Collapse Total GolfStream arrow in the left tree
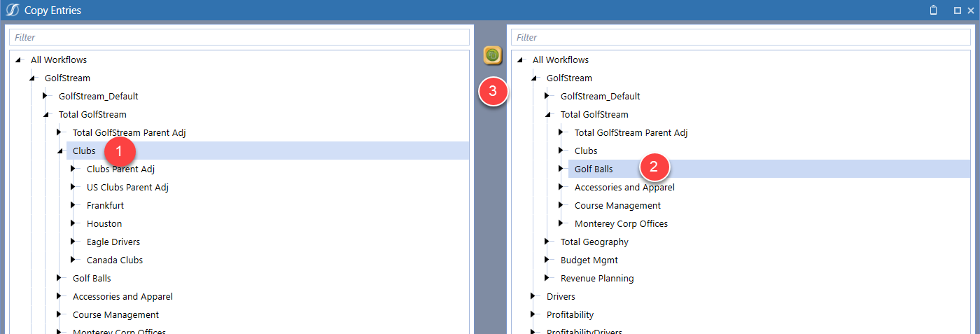This screenshot has width=980, height=334. tap(45, 115)
